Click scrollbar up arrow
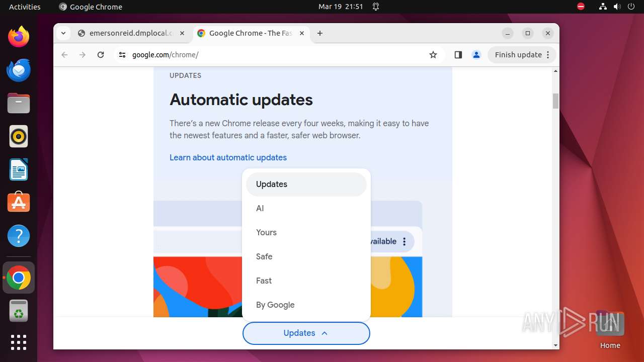Screen dimensions: 644x362 [x=555, y=71]
